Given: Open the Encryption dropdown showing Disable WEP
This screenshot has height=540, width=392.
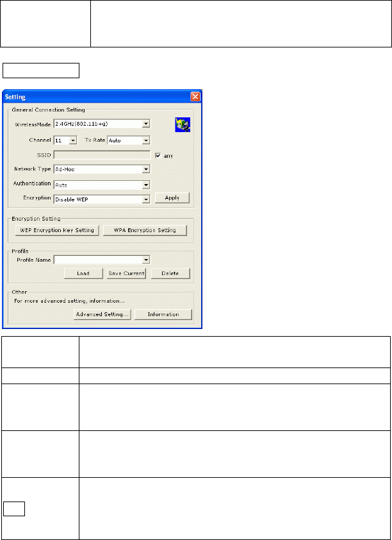Looking at the screenshot, I should point(102,199).
